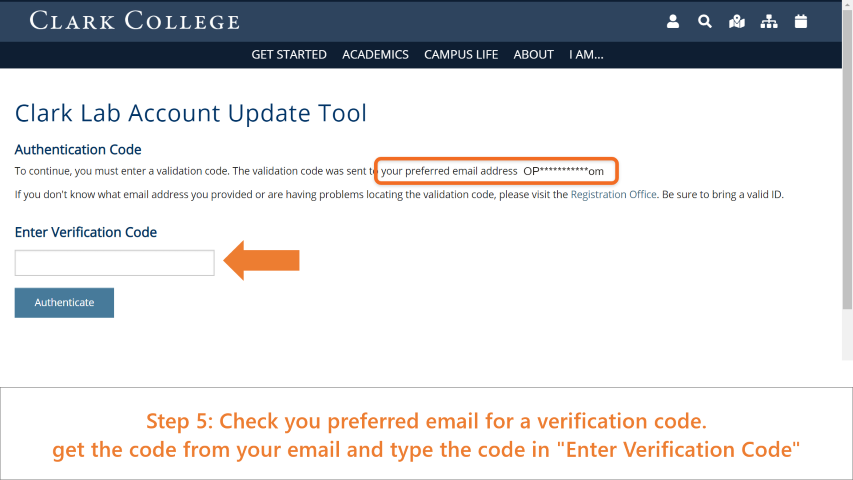853x480 pixels.
Task: Open the user account icon
Action: tap(673, 22)
